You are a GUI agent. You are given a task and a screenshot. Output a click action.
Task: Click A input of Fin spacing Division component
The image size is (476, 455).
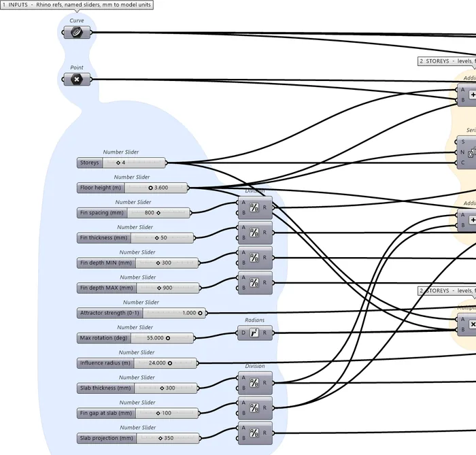tap(243, 203)
